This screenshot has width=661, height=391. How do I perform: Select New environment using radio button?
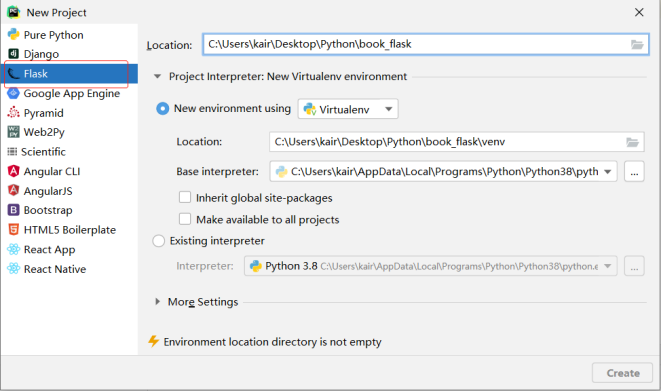pyautogui.click(x=162, y=109)
